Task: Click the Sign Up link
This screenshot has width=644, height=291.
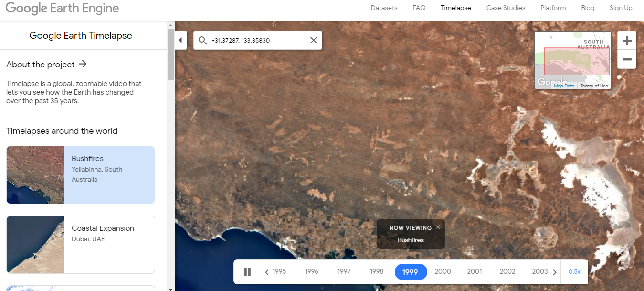Action: coord(621,8)
